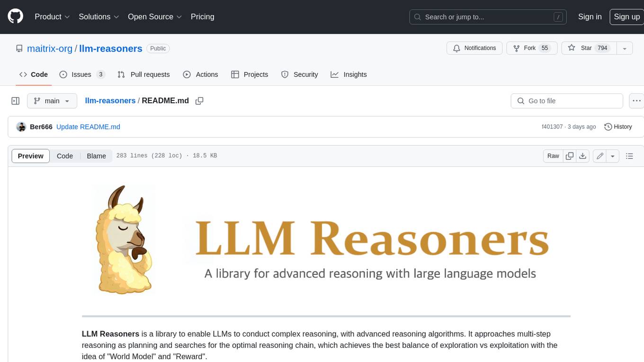The width and height of the screenshot is (644, 362).
Task: Open the maitrix-org organization page
Action: pyautogui.click(x=50, y=48)
